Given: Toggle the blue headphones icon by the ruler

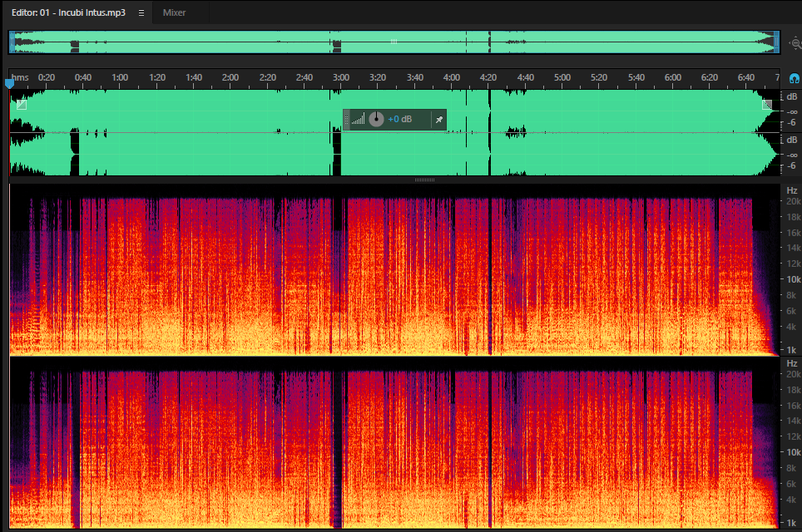Looking at the screenshot, I should pyautogui.click(x=794, y=78).
